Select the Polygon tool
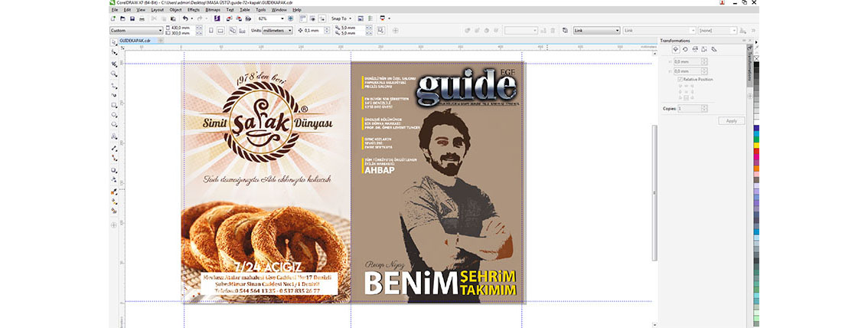 tap(114, 125)
